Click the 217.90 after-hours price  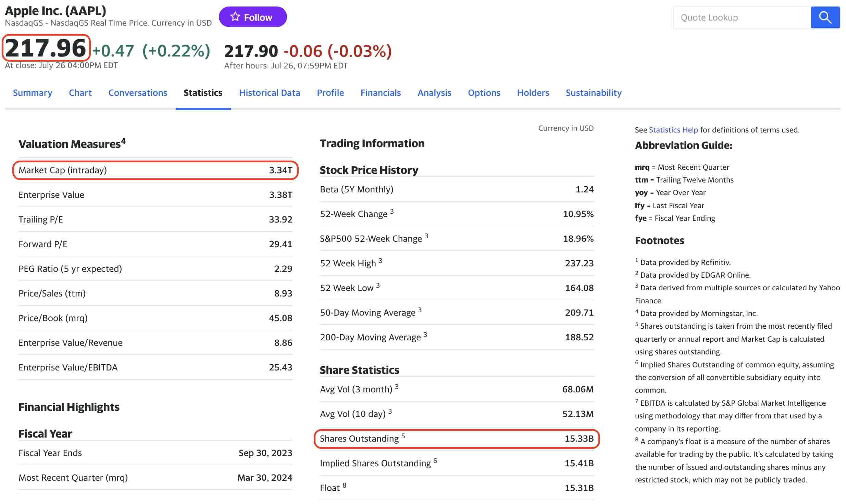pyautogui.click(x=251, y=51)
